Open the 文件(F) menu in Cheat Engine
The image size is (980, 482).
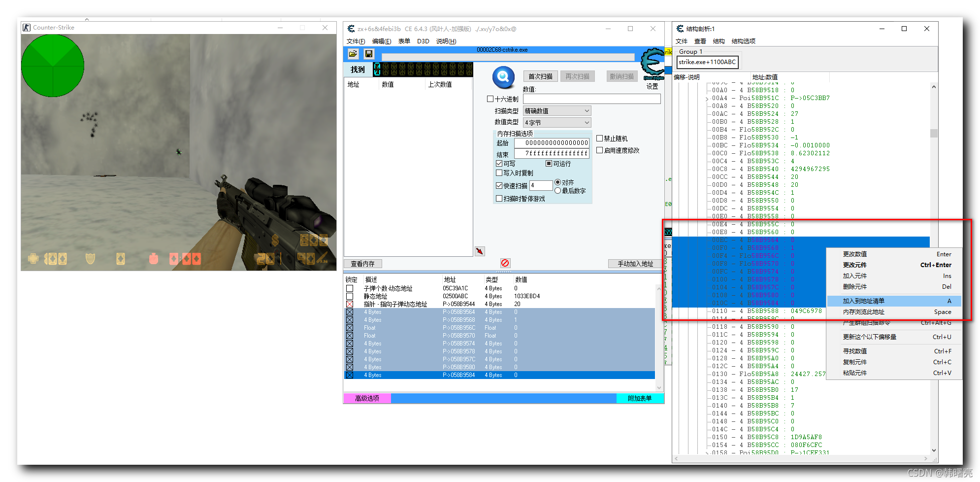click(356, 41)
